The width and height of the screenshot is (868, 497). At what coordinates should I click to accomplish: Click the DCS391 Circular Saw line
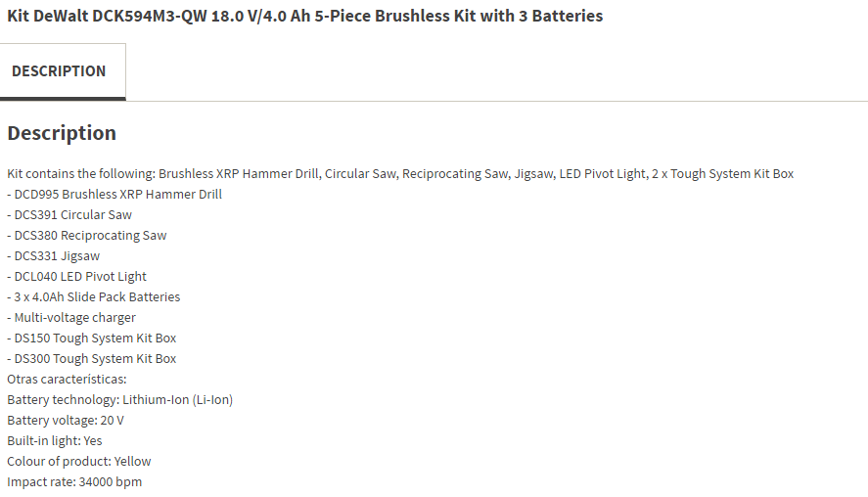(69, 215)
